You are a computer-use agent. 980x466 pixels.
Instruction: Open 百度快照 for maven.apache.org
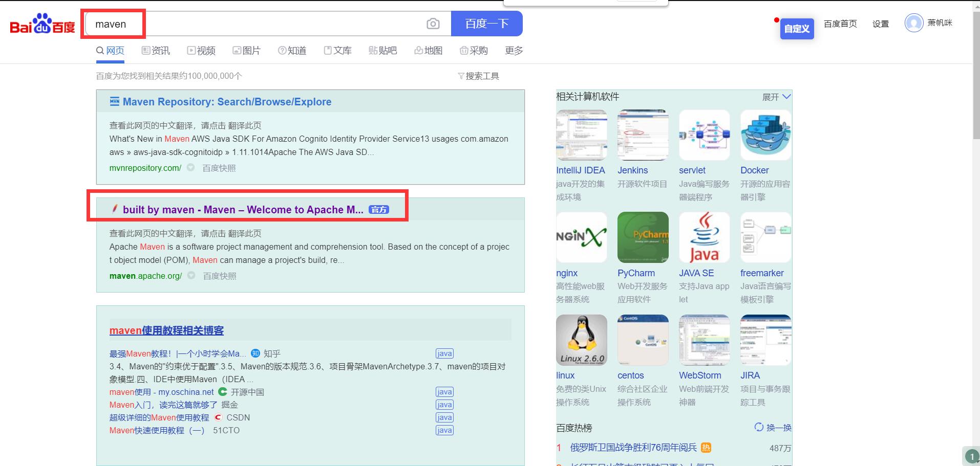220,276
